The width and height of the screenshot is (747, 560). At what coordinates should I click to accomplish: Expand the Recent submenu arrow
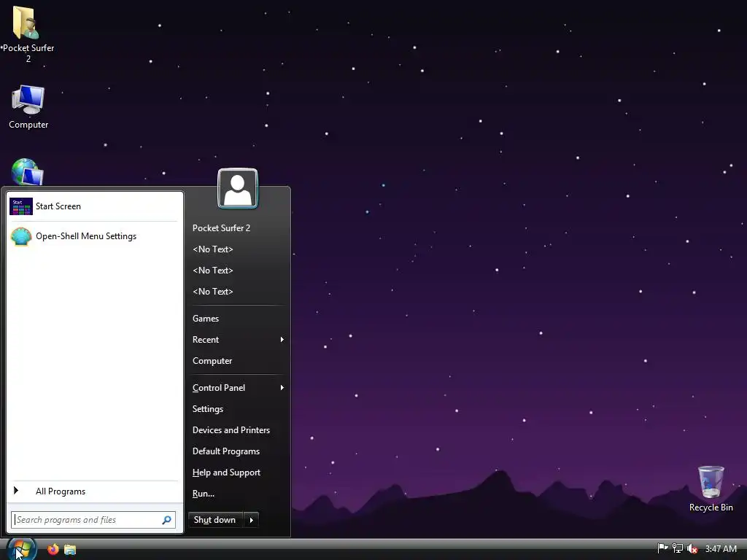pyautogui.click(x=282, y=340)
